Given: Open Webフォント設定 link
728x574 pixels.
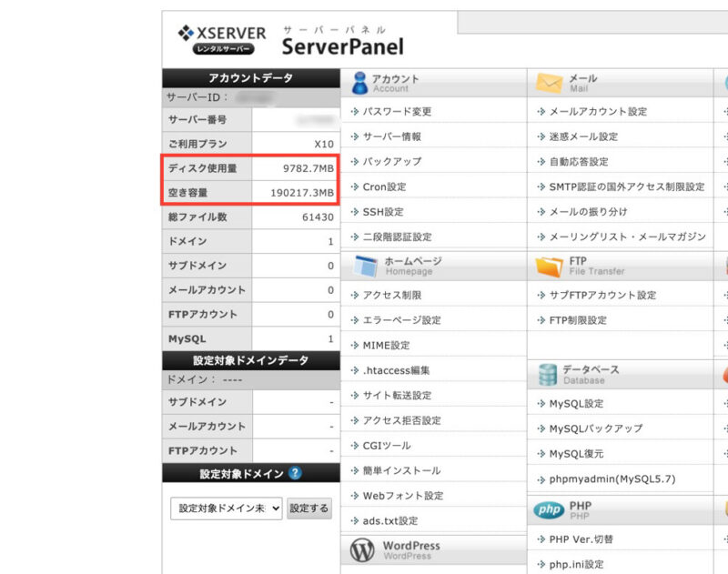Looking at the screenshot, I should pos(403,496).
